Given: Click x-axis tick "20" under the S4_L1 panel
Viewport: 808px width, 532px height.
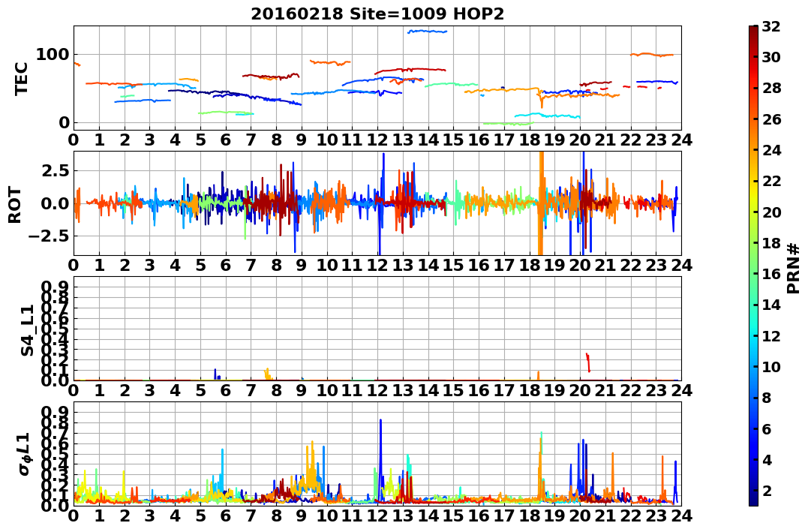Looking at the screenshot, I should click(x=580, y=390).
